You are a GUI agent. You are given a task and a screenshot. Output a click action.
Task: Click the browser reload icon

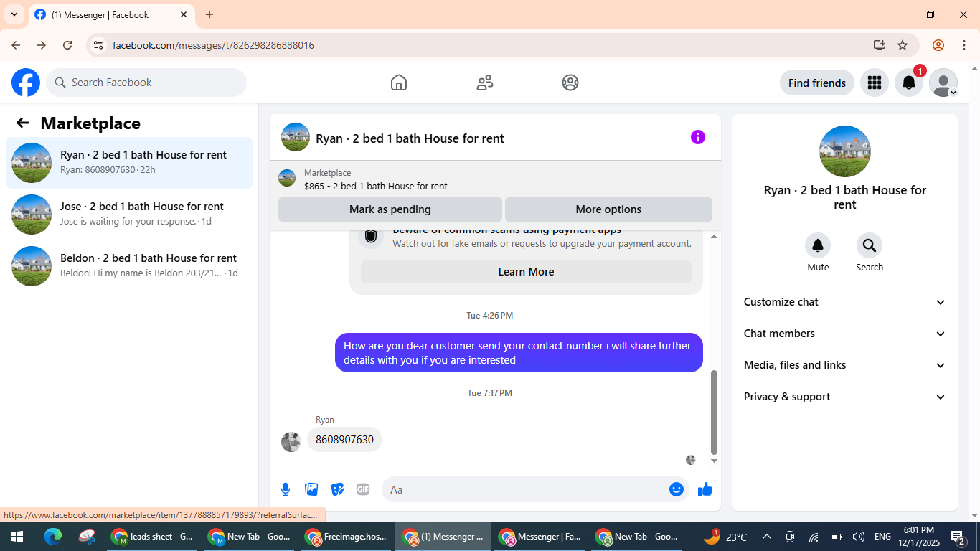coord(67,45)
